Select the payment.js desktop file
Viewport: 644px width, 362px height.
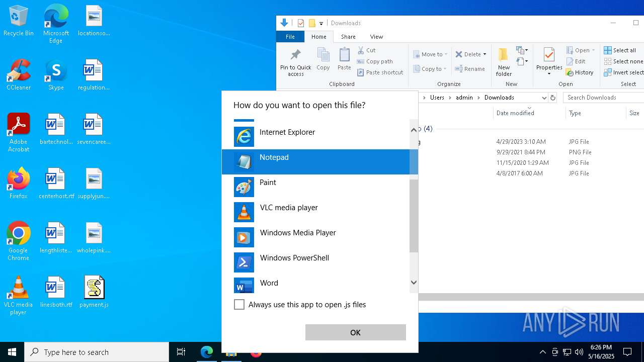[94, 292]
